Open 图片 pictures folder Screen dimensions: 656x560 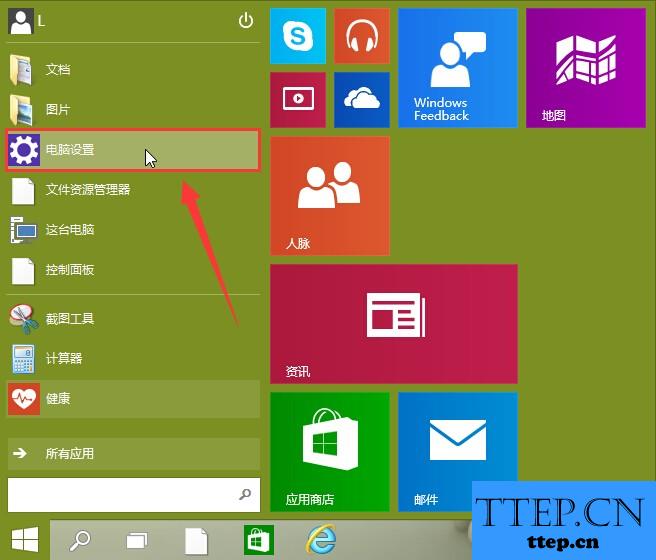pyautogui.click(x=133, y=110)
